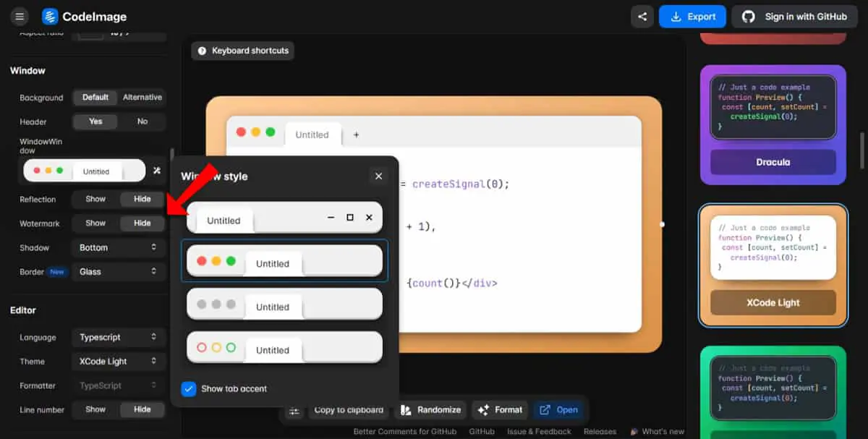
Task: Open the Releases link
Action: tap(600, 432)
